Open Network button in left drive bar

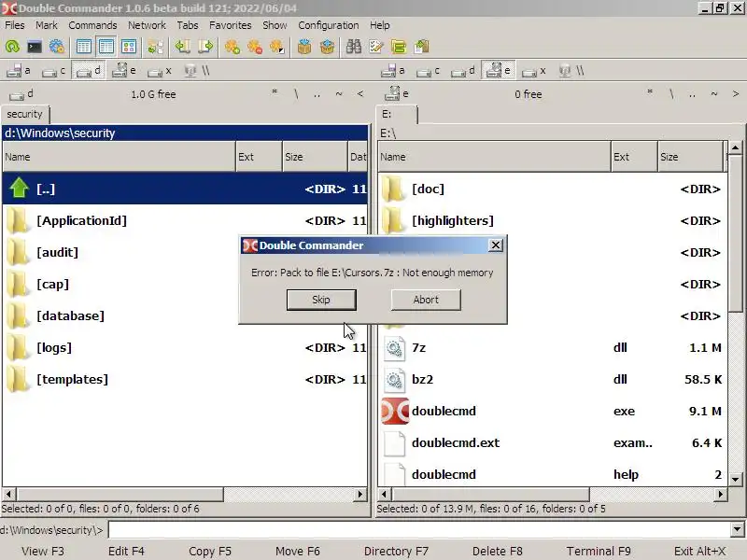click(x=197, y=71)
